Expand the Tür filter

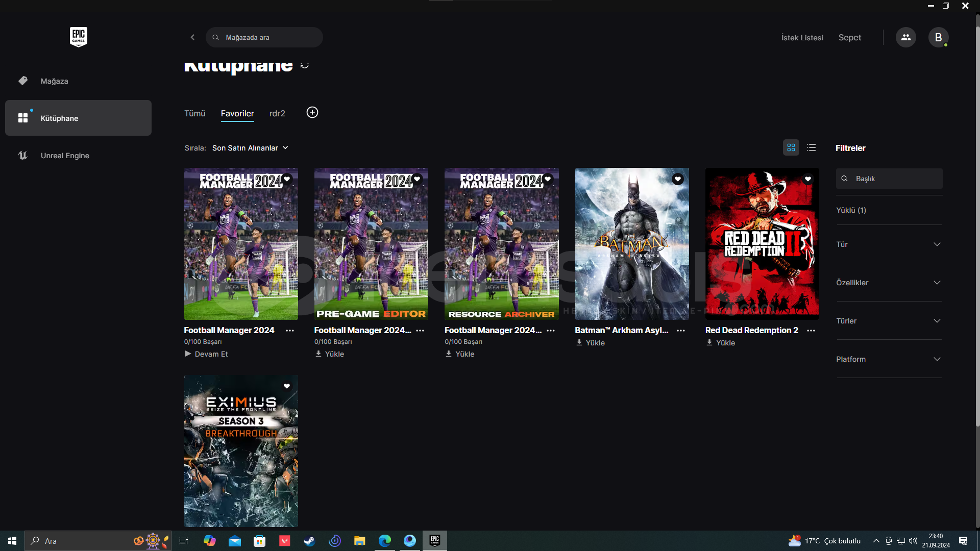click(x=889, y=244)
